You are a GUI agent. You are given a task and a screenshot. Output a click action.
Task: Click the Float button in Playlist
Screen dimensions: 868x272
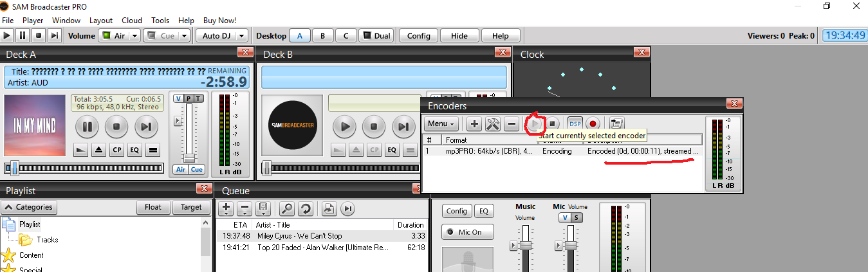[x=153, y=207]
